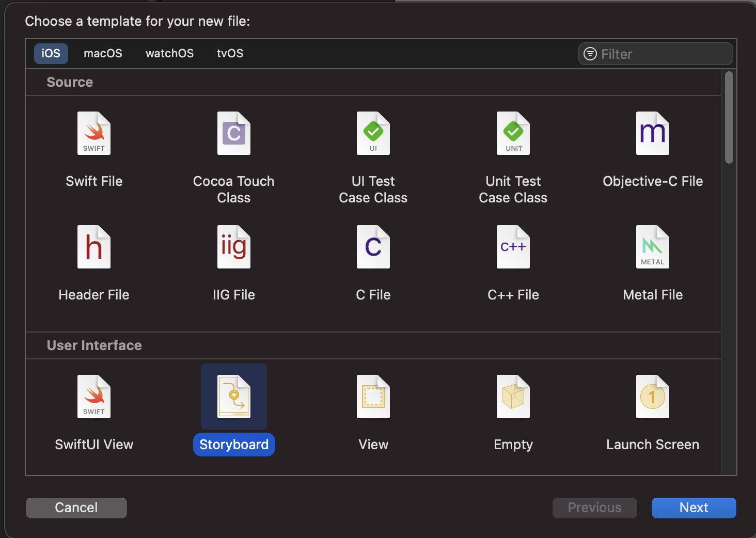
Task: Pick the IIG File icon
Action: [x=234, y=247]
